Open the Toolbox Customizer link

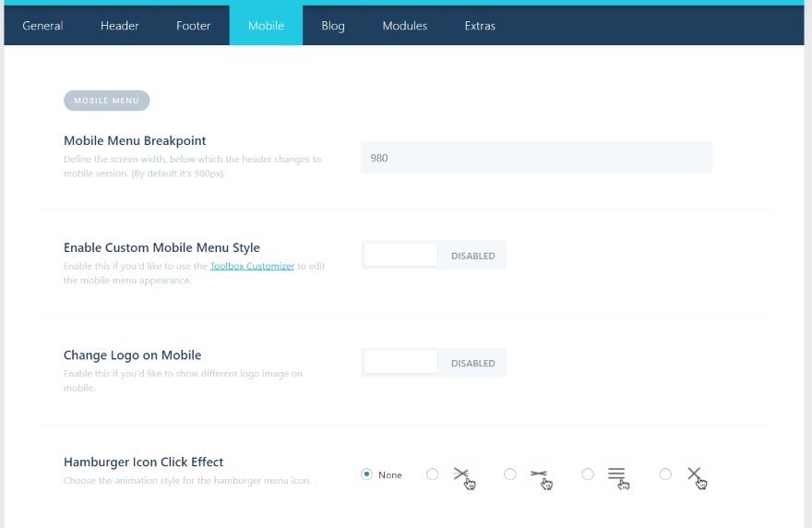[x=252, y=266]
